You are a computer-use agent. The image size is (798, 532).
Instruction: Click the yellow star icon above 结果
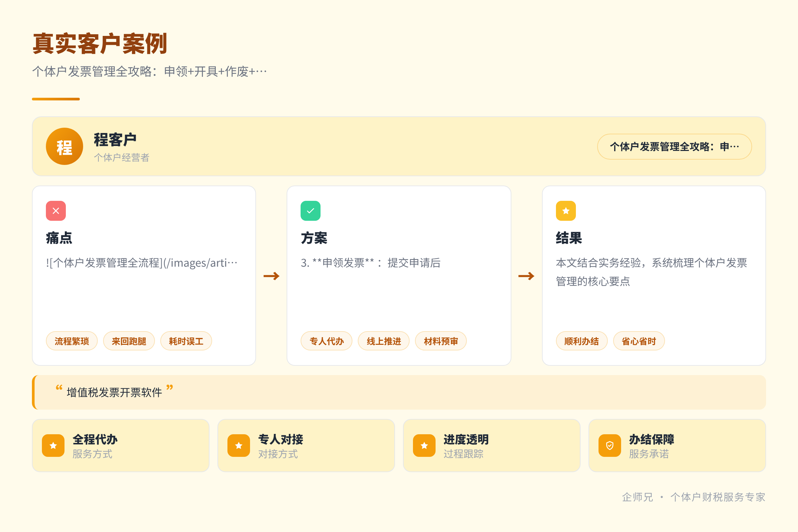point(566,211)
